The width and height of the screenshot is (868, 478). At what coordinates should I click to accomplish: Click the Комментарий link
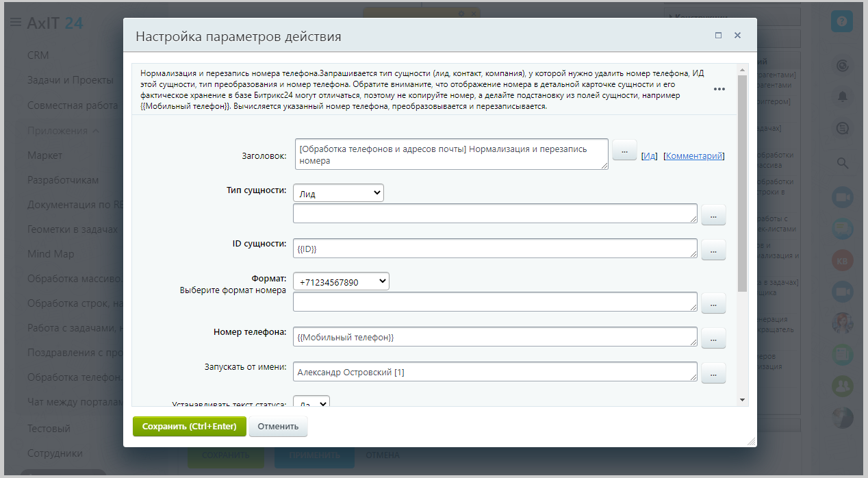[694, 156]
